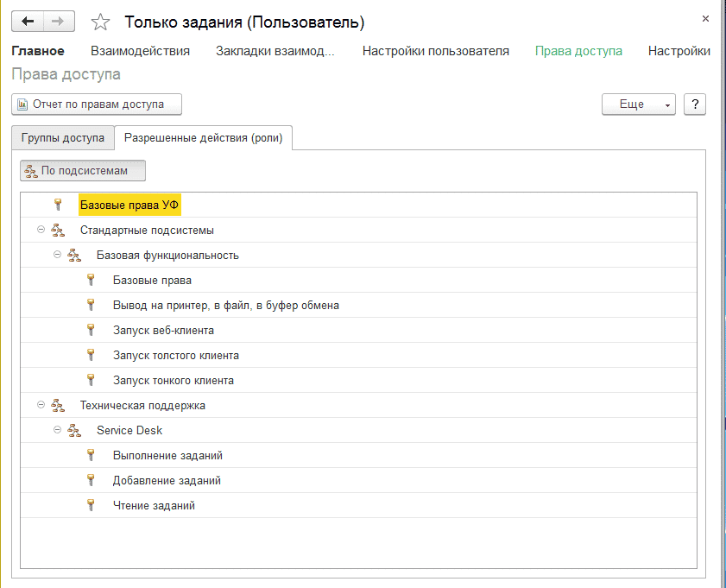Click the "Отчет по правам доступа" button
This screenshot has width=726, height=588.
pyautogui.click(x=96, y=104)
